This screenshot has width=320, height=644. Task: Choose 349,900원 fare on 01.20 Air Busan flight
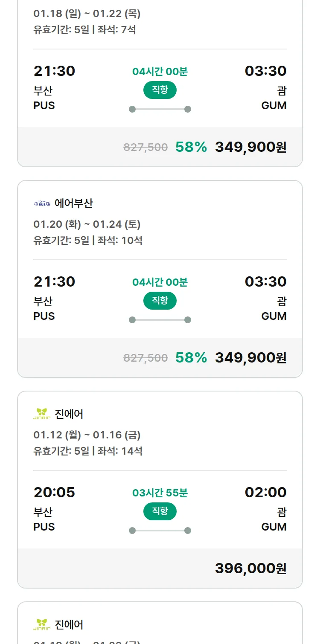click(250, 357)
